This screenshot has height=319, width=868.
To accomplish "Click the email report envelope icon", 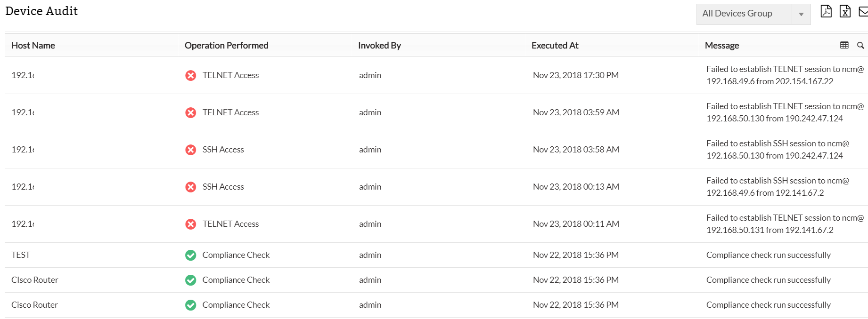I will [863, 11].
